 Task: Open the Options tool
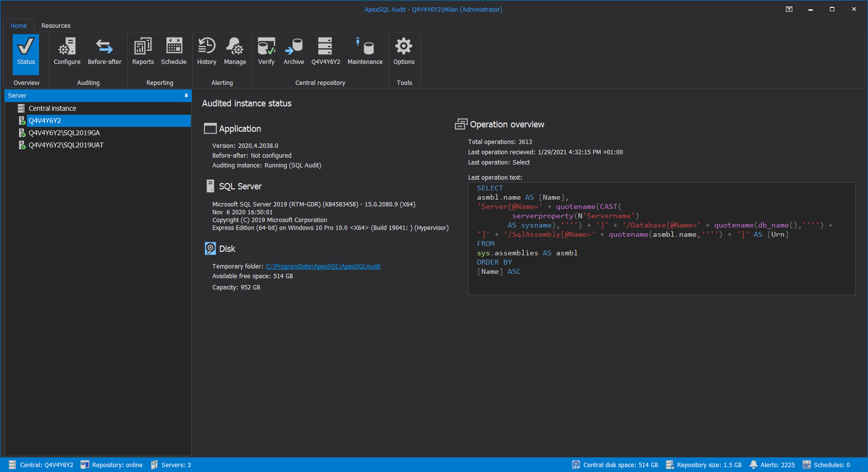(x=404, y=51)
